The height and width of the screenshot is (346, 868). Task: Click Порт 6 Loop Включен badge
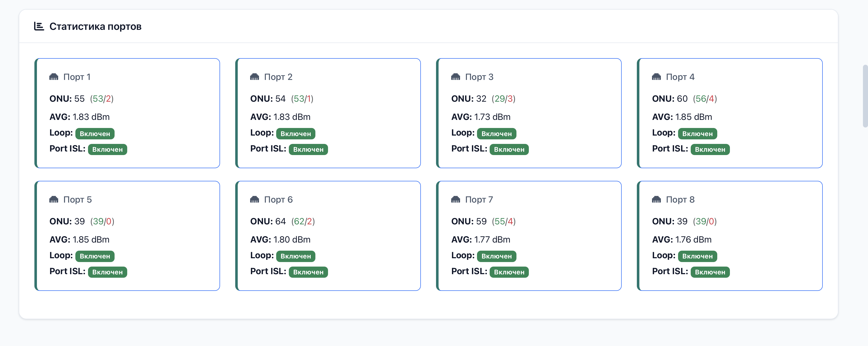295,256
